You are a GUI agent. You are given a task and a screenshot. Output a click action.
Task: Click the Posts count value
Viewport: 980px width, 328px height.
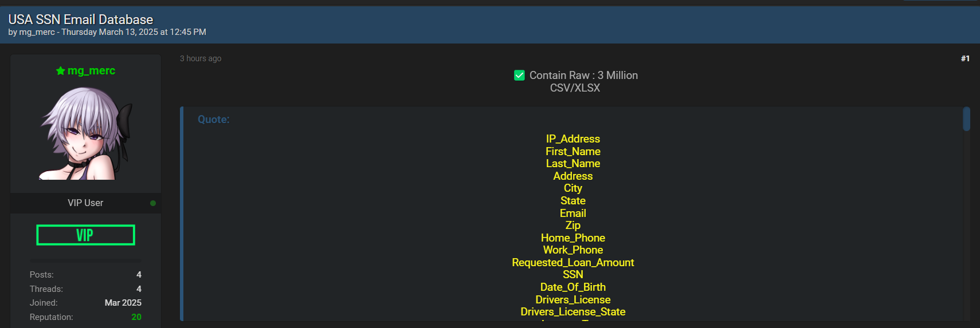pyautogui.click(x=139, y=275)
